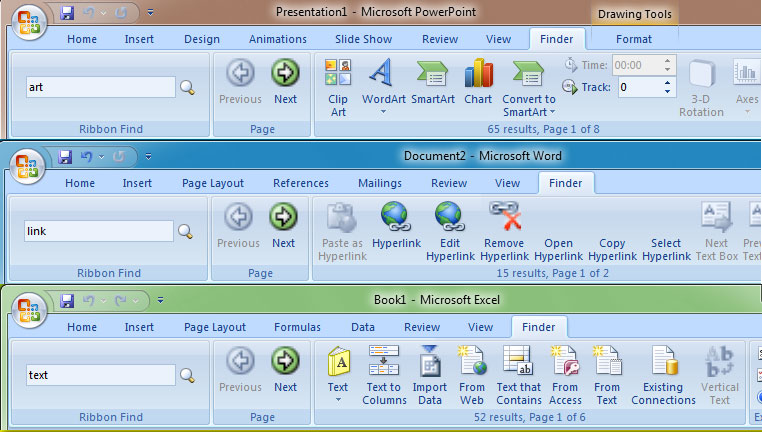This screenshot has height=433, width=762.
Task: Go to Next results page in Excel
Action: (x=285, y=369)
